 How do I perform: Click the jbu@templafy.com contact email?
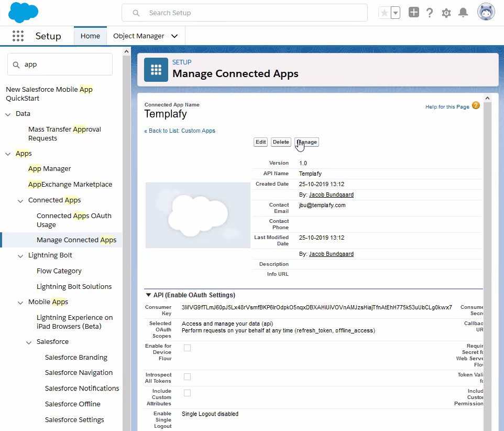point(322,205)
